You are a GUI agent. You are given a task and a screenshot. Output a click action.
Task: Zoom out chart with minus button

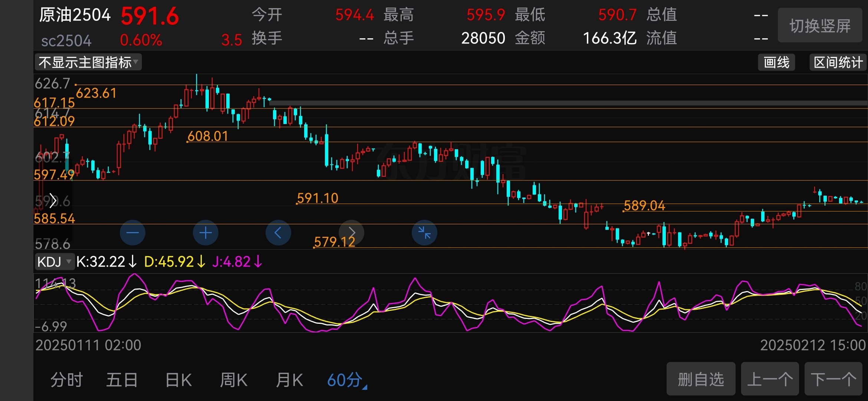132,233
